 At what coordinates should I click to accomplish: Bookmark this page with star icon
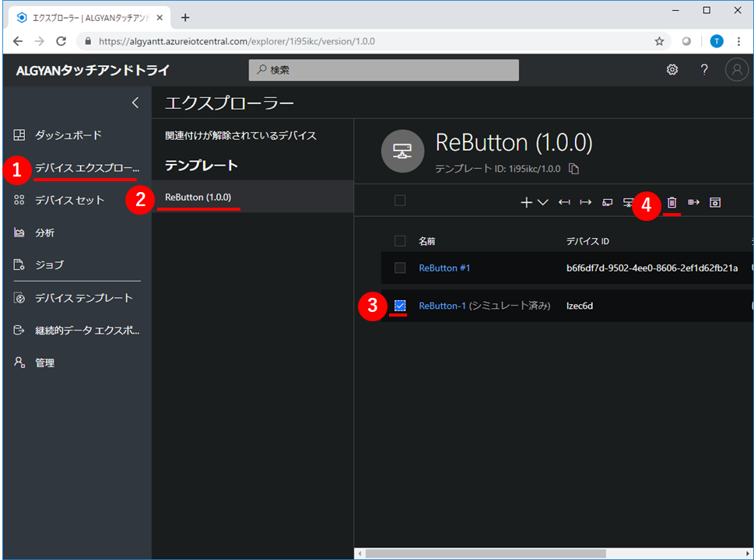point(659,41)
